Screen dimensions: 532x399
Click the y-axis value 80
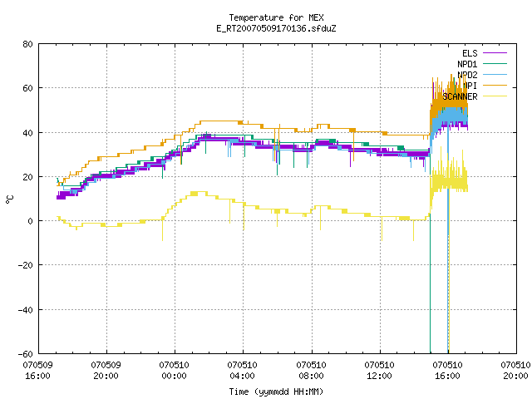[x=28, y=44]
